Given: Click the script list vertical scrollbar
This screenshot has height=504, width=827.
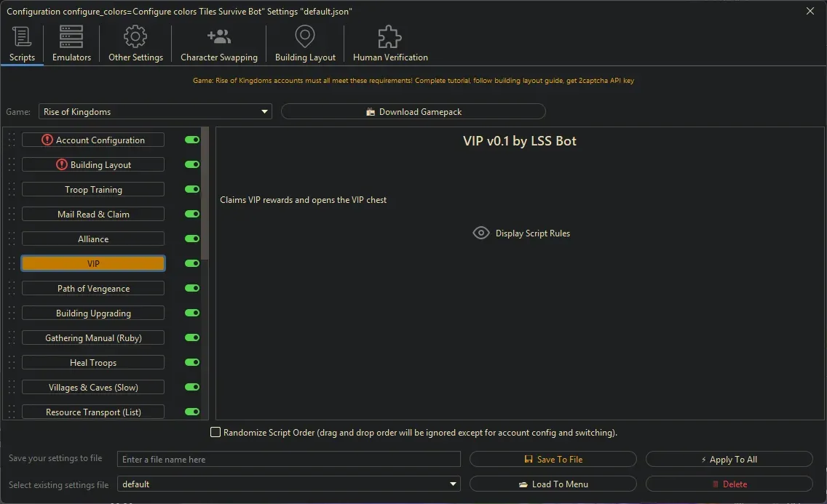Looking at the screenshot, I should click(205, 193).
